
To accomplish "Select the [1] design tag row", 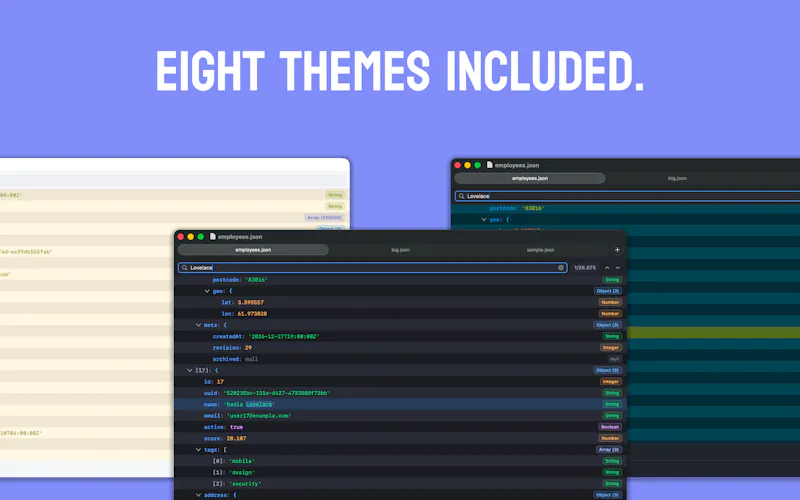I will click(400, 472).
